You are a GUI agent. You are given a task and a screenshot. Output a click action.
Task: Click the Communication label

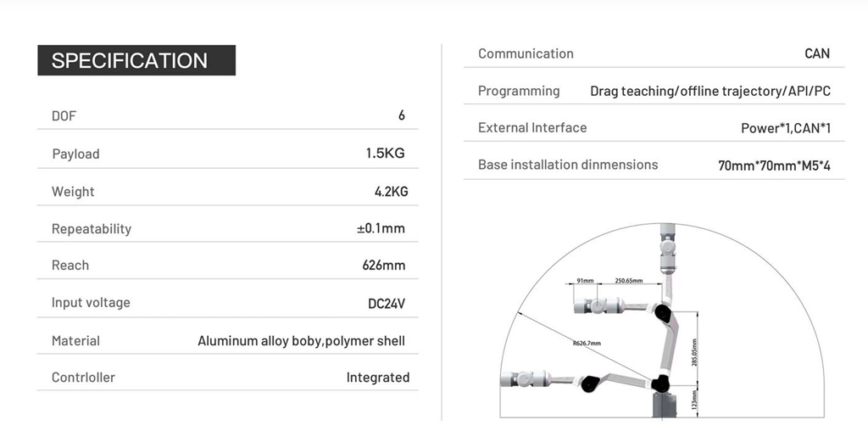click(526, 53)
